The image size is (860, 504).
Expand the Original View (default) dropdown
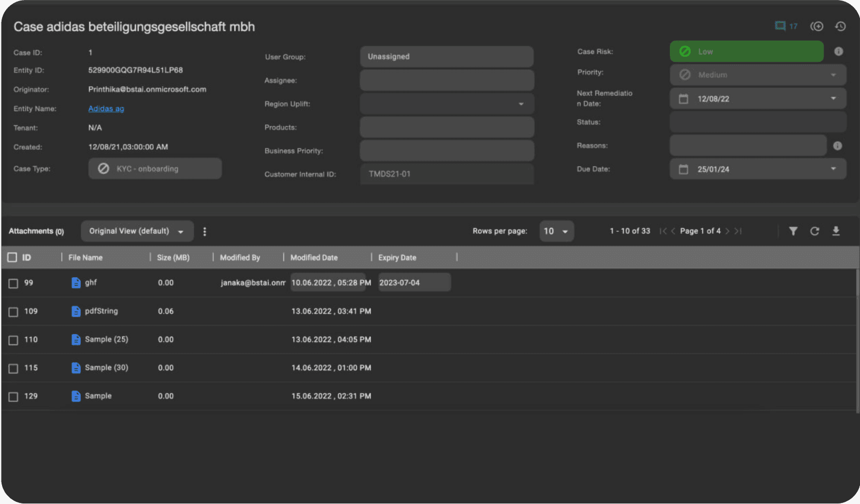click(x=137, y=231)
